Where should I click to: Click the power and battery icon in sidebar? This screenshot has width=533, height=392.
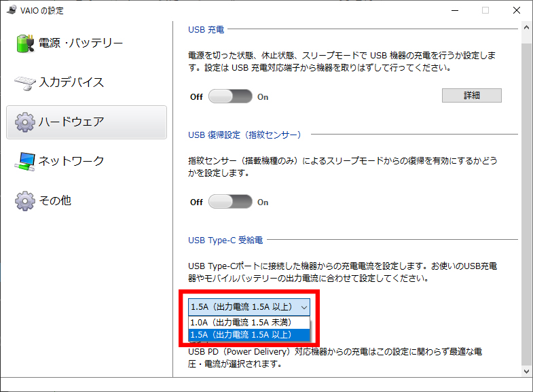tap(25, 43)
